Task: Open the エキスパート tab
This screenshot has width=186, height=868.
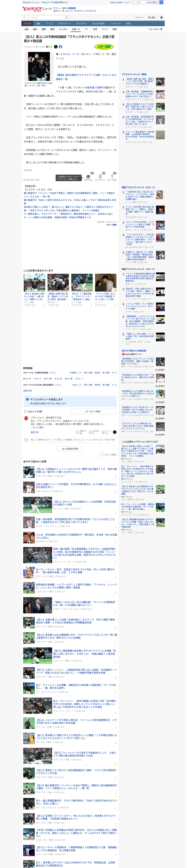Action: click(64, 24)
